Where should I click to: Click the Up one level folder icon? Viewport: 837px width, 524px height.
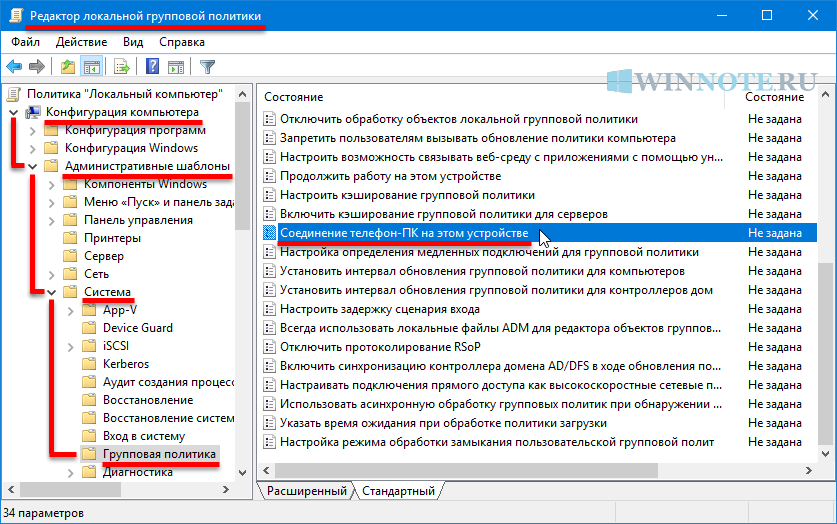tap(67, 67)
